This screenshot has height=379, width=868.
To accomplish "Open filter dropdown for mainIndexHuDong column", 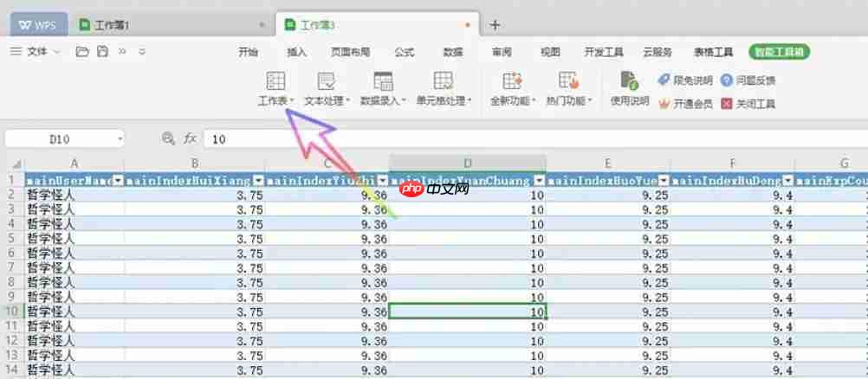I will 788,180.
